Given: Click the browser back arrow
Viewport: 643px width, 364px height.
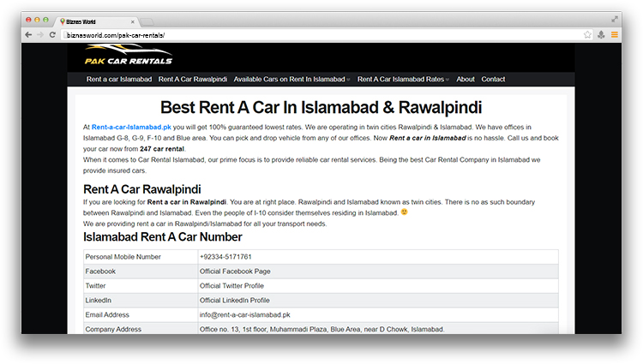Looking at the screenshot, I should point(28,35).
